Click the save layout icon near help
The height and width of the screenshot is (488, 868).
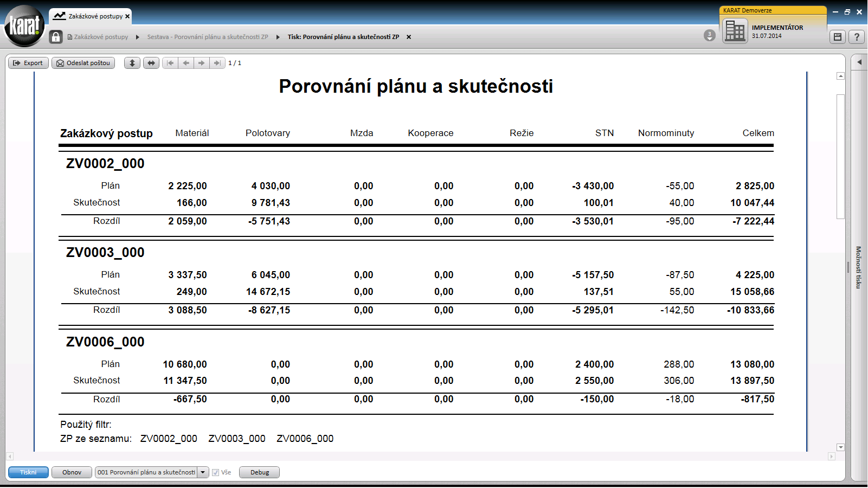(838, 37)
